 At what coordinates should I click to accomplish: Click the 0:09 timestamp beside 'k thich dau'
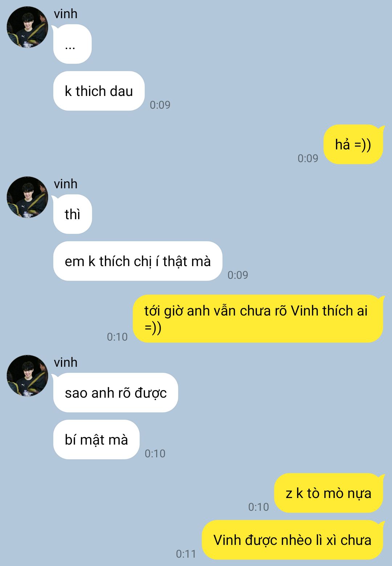pyautogui.click(x=160, y=105)
